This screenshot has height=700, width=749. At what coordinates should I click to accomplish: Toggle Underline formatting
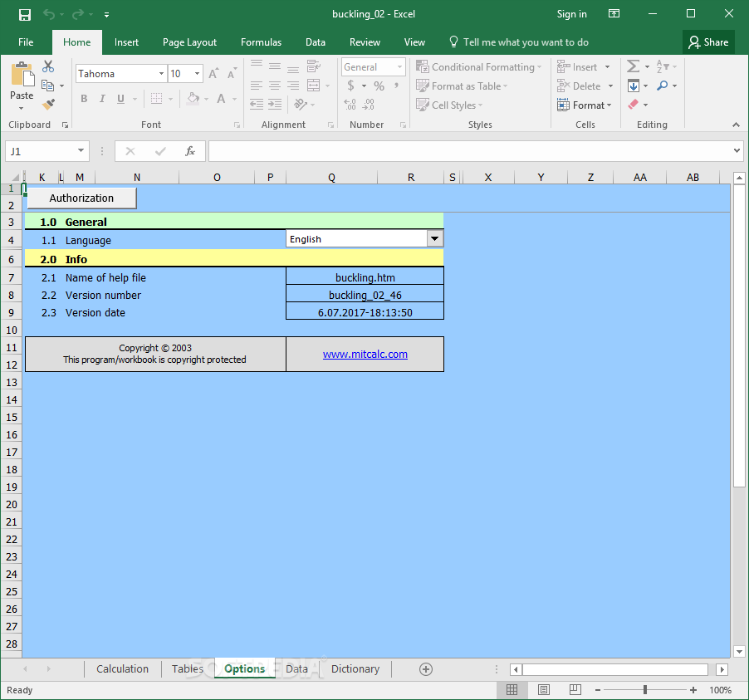(x=121, y=99)
